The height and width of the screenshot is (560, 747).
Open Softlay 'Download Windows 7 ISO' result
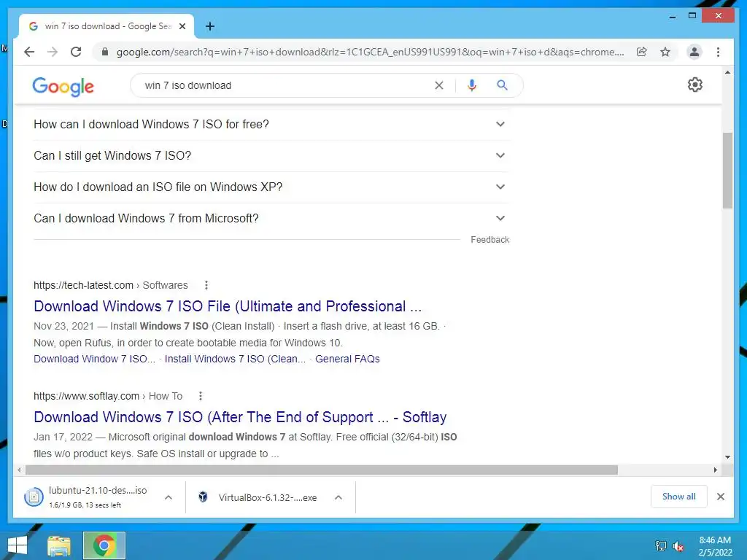(x=240, y=417)
